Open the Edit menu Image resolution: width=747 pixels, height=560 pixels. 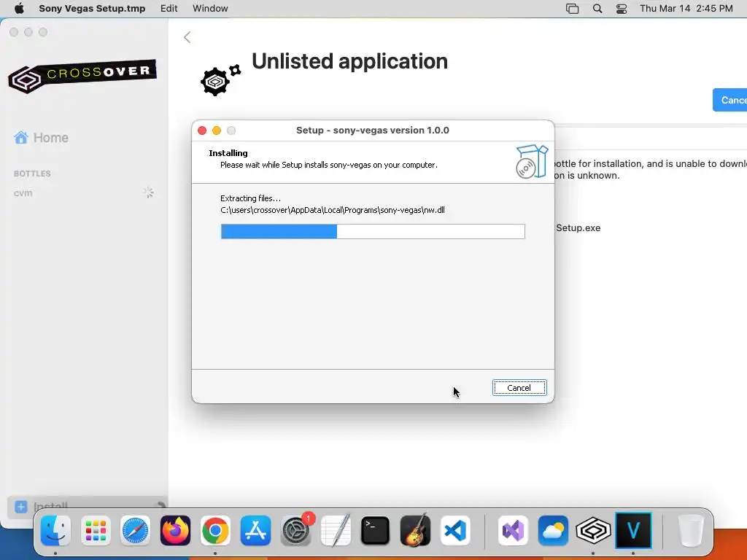coord(169,8)
